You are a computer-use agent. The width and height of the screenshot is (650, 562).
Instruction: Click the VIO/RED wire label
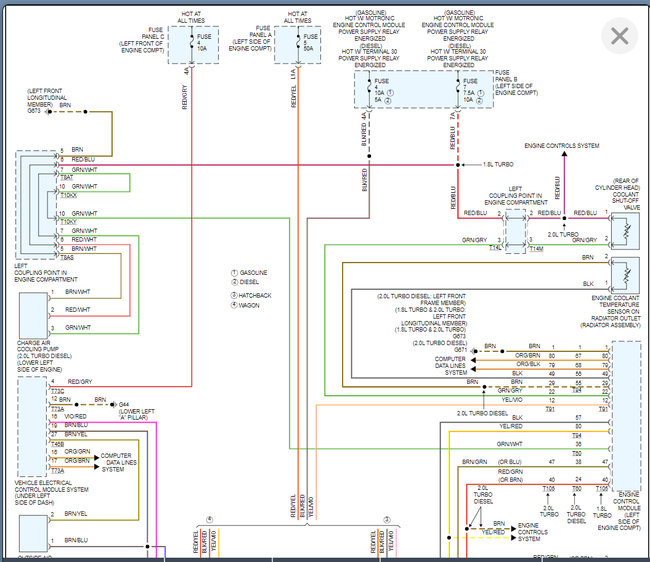(x=75, y=416)
